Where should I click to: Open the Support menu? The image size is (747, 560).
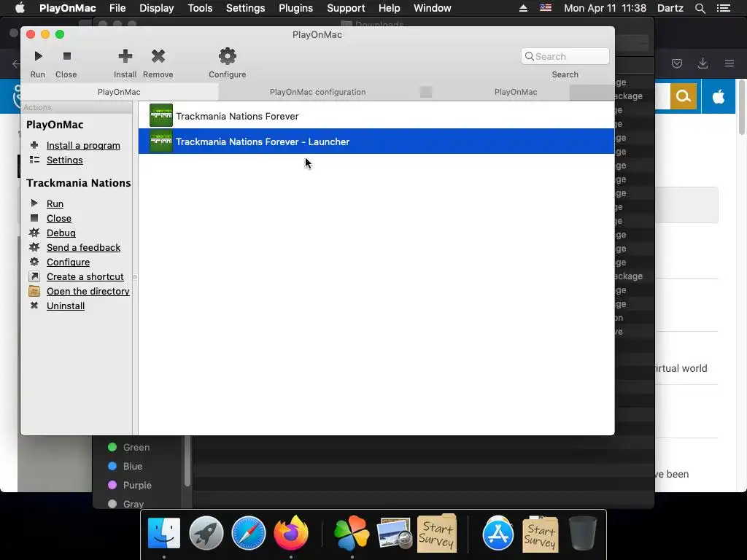click(x=346, y=8)
